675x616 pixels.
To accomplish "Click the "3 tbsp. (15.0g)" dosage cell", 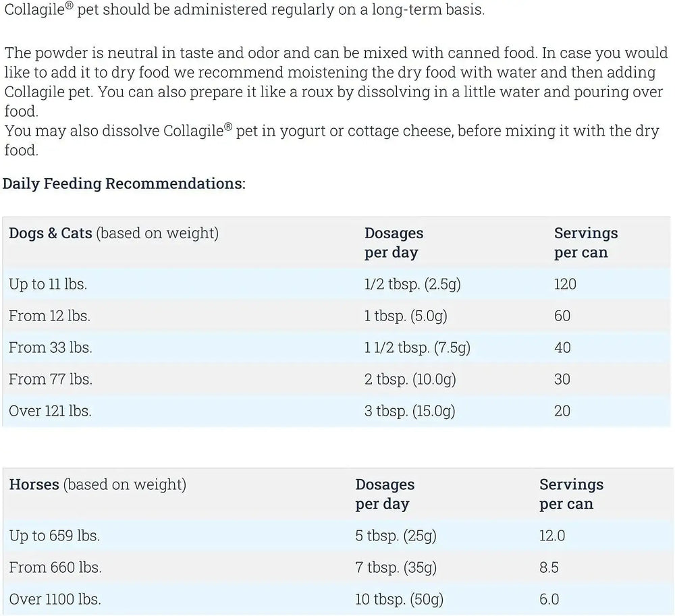I will tap(410, 411).
